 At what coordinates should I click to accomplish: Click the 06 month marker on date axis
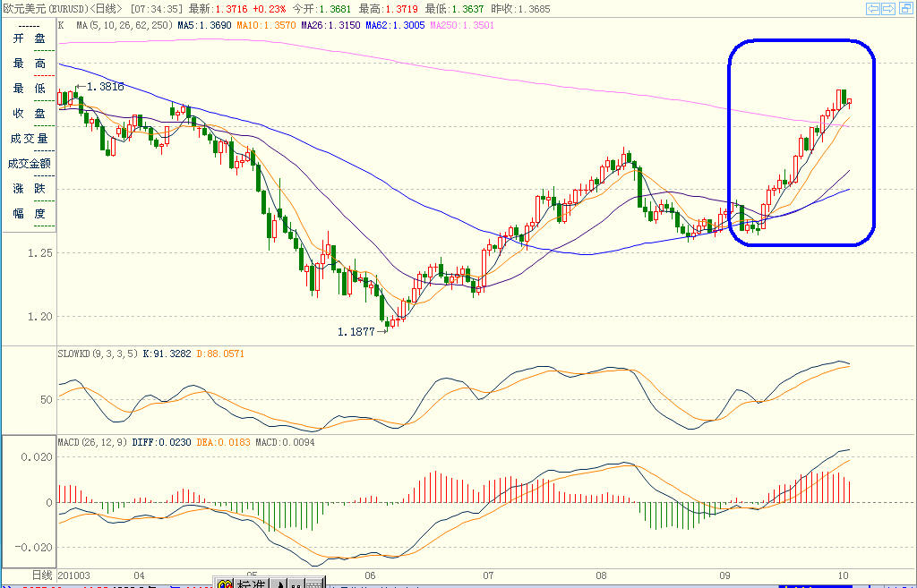point(370,575)
